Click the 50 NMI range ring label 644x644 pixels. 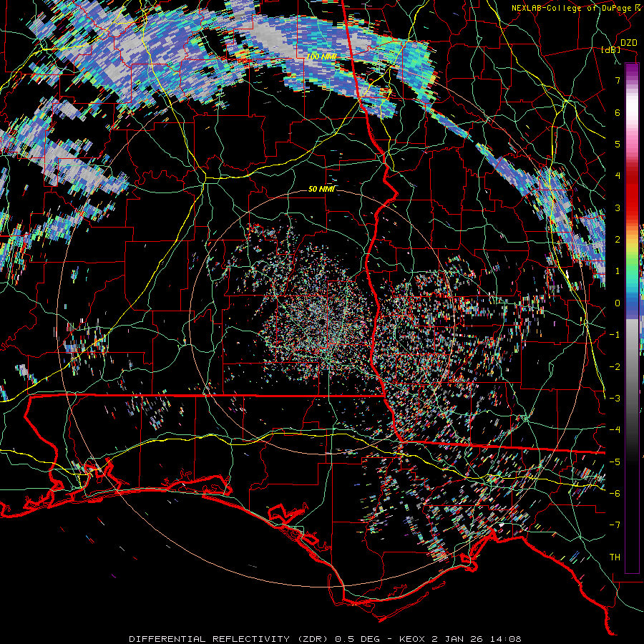321,190
